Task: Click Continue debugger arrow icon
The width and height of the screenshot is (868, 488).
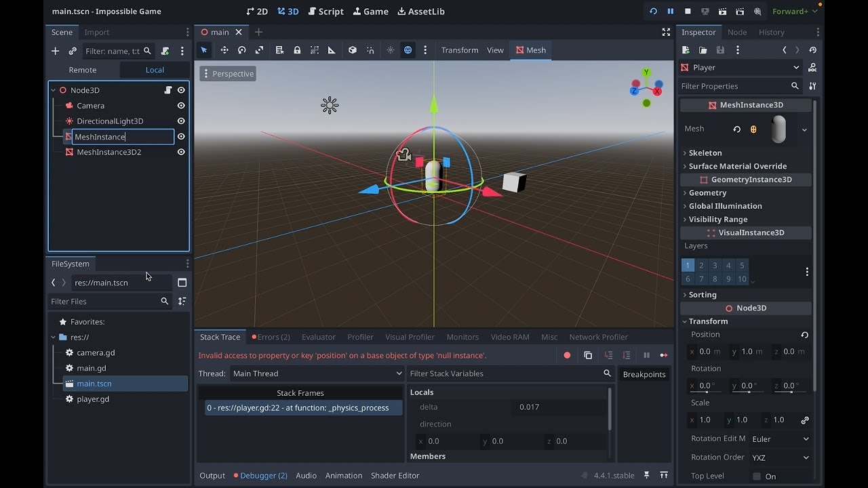Action: [x=664, y=355]
